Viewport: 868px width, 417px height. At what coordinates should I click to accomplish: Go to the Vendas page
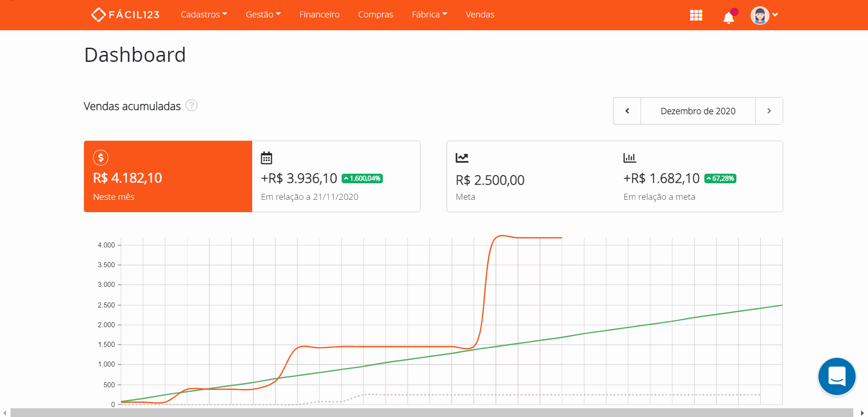click(480, 15)
